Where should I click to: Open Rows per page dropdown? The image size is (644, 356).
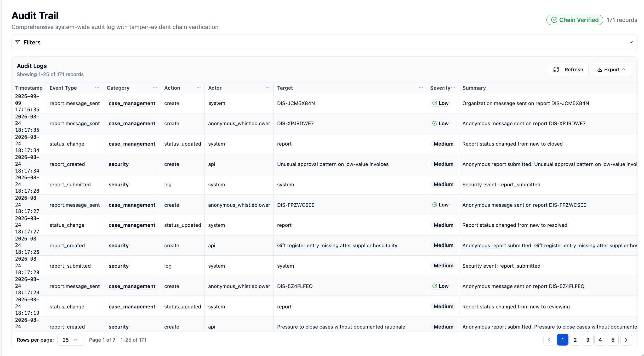point(71,340)
